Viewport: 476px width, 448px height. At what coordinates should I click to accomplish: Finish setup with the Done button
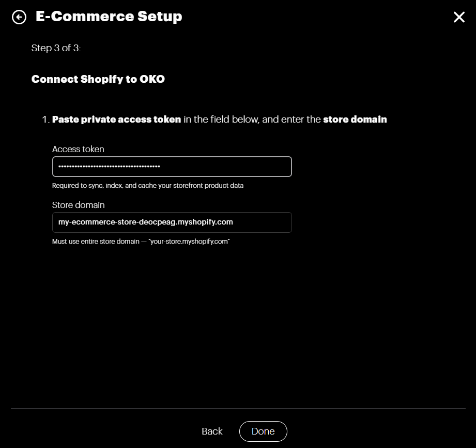[263, 431]
